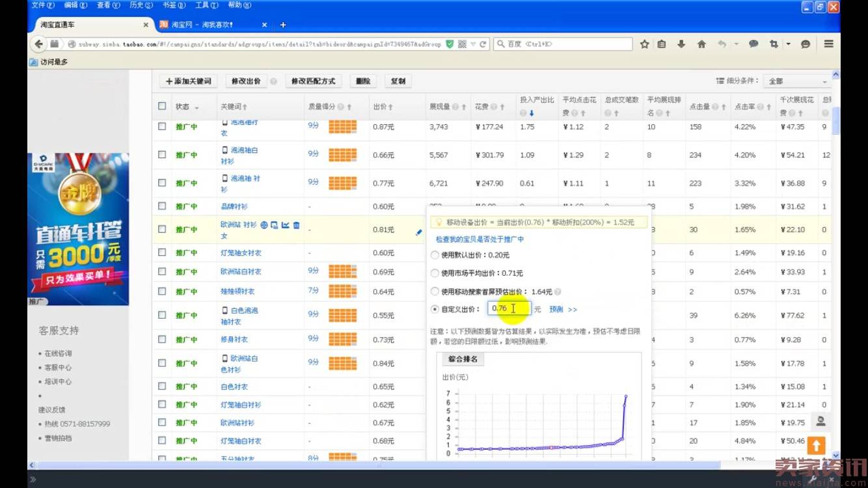Image resolution: width=868 pixels, height=488 pixels.
Task: Open the 编辑 menu
Action: tap(75, 5)
